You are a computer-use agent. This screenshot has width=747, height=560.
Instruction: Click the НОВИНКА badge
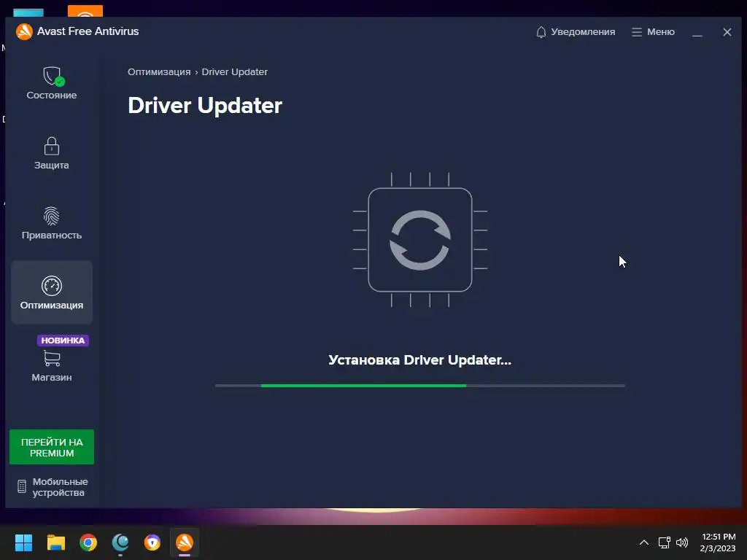click(63, 341)
